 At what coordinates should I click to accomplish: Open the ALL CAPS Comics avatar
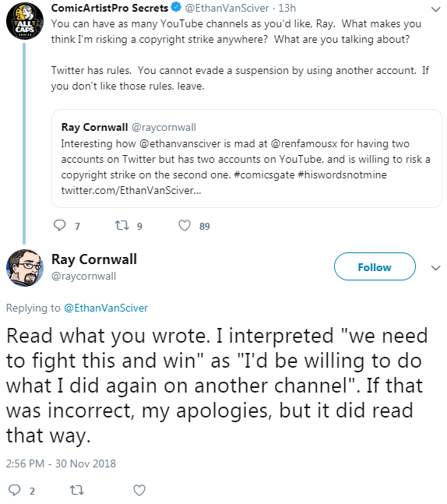click(25, 21)
